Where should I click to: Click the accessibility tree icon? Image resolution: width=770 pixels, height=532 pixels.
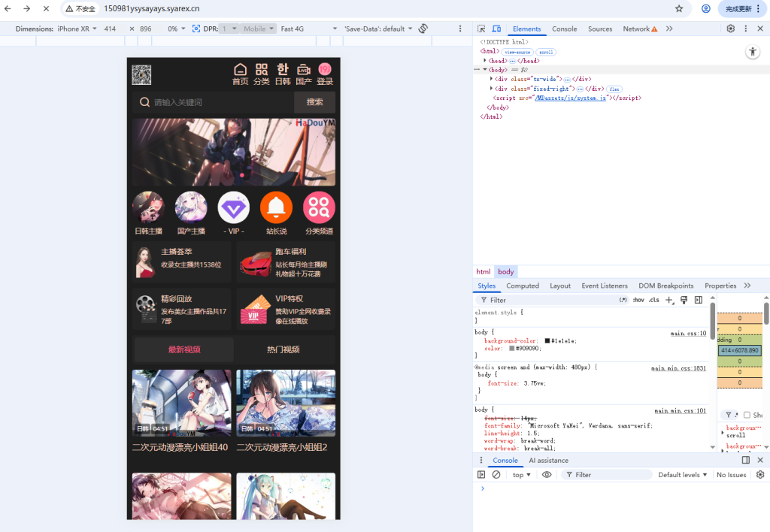coord(752,52)
